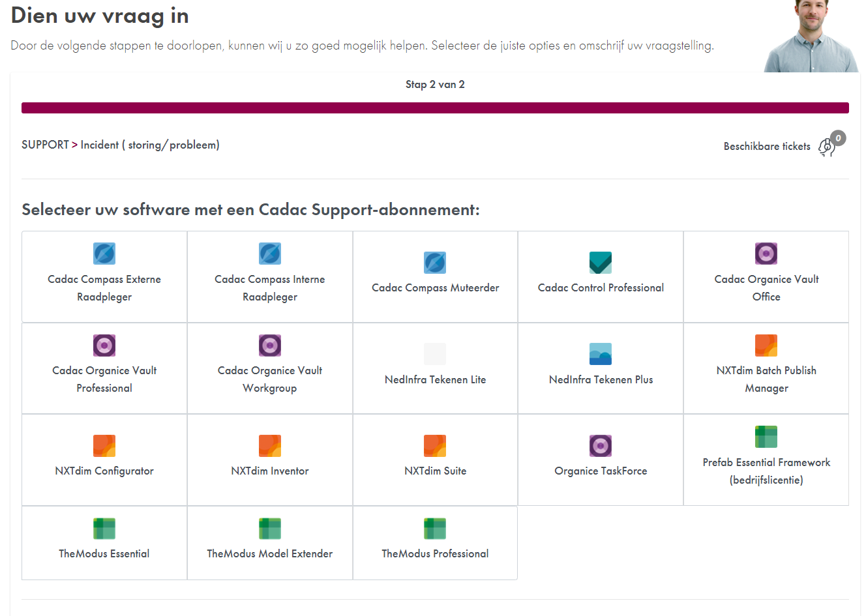Click the TheModus Professional icon
Viewport: 866px width, 616px height.
pyautogui.click(x=435, y=529)
